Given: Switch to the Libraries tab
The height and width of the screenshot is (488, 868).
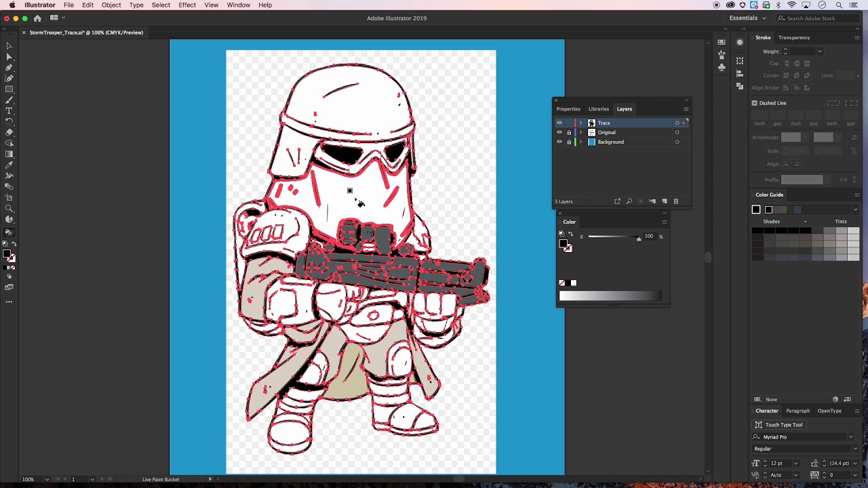Looking at the screenshot, I should point(599,109).
